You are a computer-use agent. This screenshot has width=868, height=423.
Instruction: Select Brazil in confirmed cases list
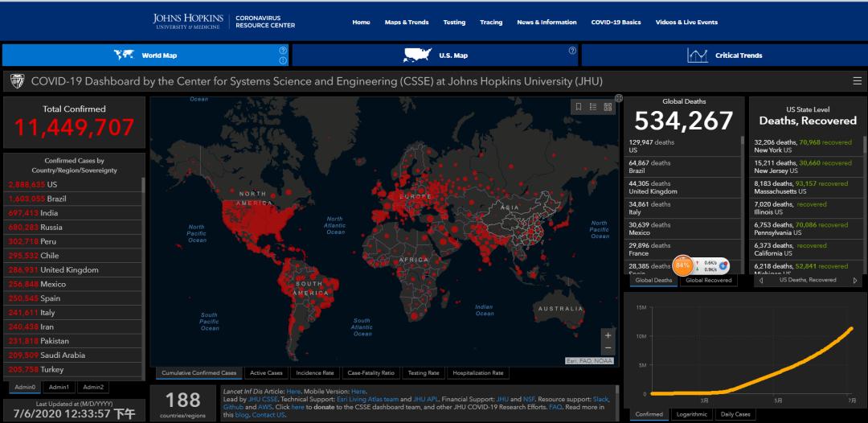(72, 199)
